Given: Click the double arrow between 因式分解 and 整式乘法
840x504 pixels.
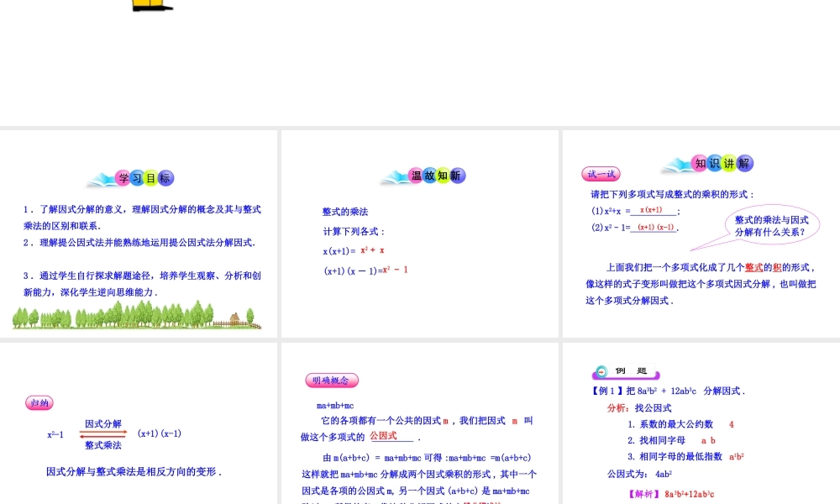Looking at the screenshot, I should (101, 435).
